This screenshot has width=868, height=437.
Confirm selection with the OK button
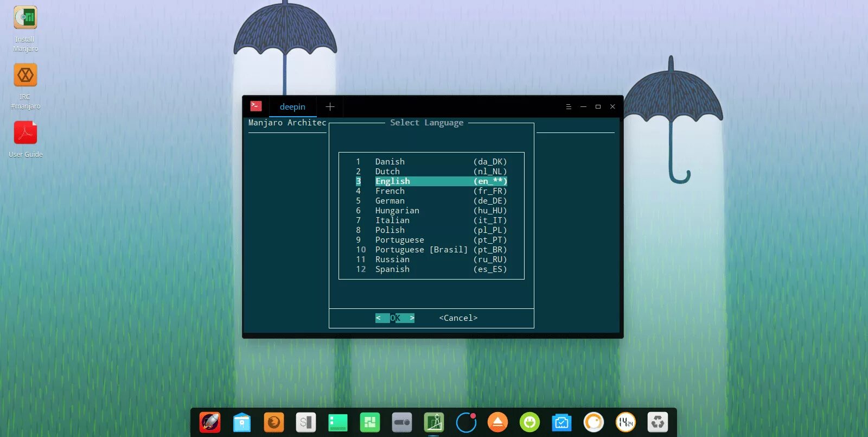pos(395,318)
